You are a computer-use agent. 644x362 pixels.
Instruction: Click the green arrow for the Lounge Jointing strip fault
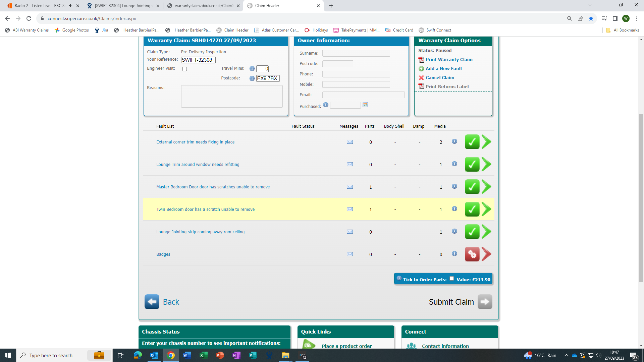[486, 232]
